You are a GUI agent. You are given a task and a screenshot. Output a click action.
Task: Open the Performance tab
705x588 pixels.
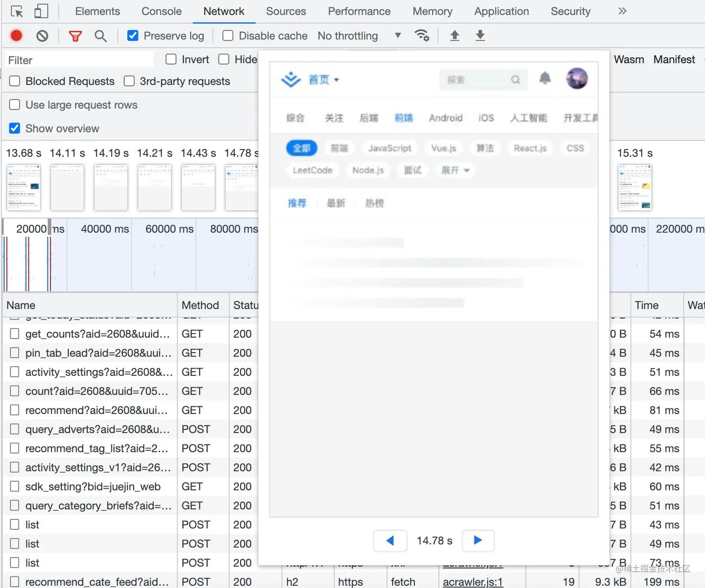[359, 11]
